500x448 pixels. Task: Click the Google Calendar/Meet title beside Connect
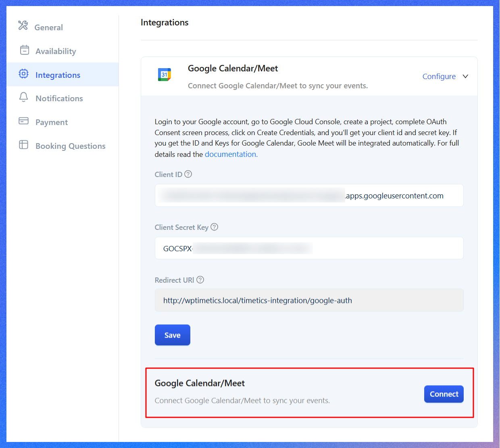200,383
